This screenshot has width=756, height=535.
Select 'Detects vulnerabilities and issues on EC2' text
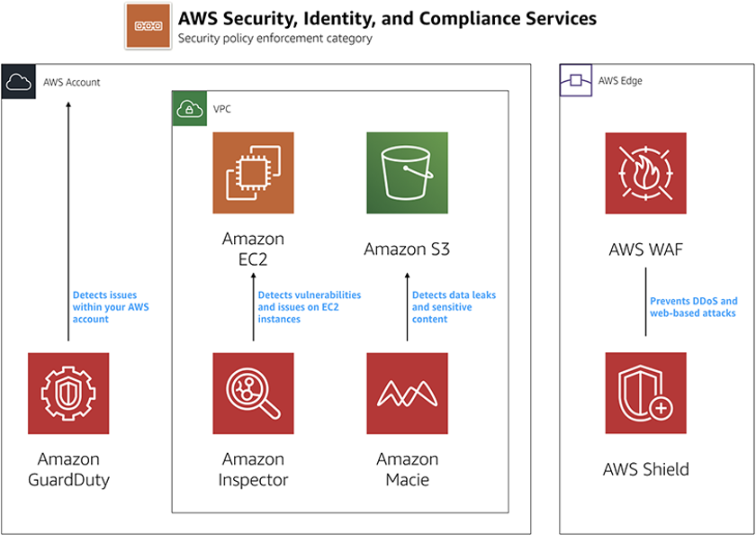pos(309,307)
